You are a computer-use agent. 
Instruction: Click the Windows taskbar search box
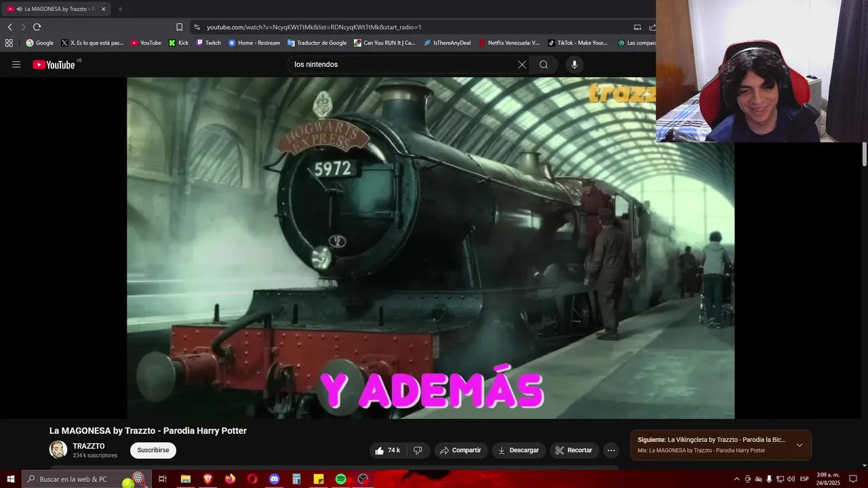click(87, 479)
